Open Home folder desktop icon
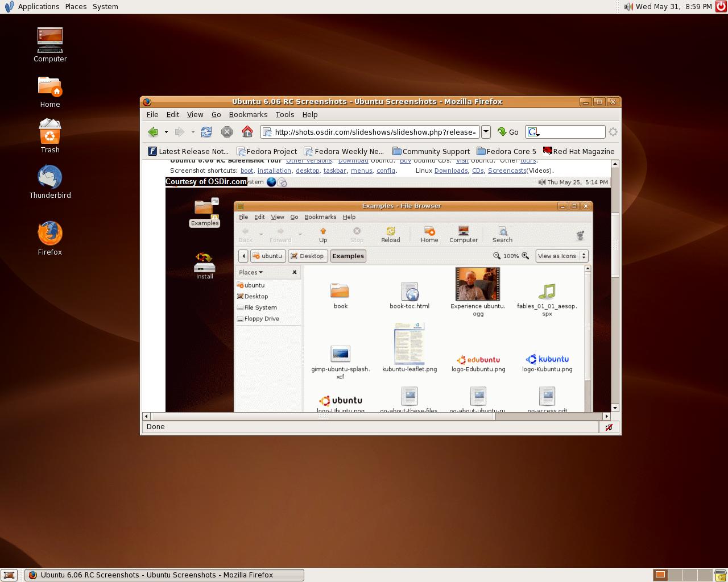Image resolution: width=728 pixels, height=582 pixels. [x=50, y=92]
